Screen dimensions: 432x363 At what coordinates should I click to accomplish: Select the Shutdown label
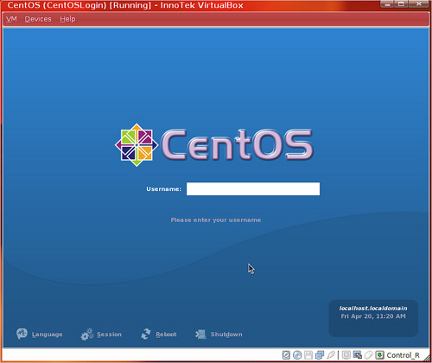pos(226,334)
